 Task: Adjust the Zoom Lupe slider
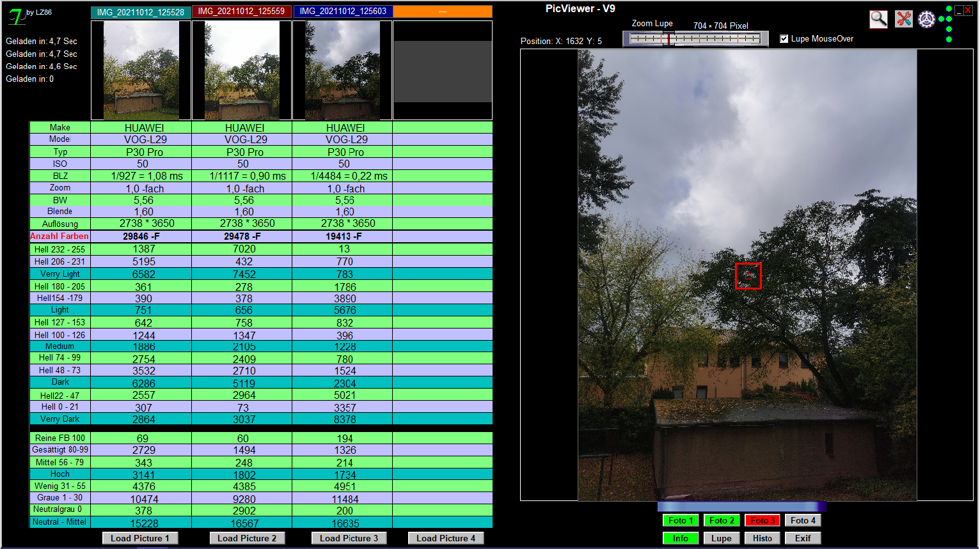pos(695,39)
